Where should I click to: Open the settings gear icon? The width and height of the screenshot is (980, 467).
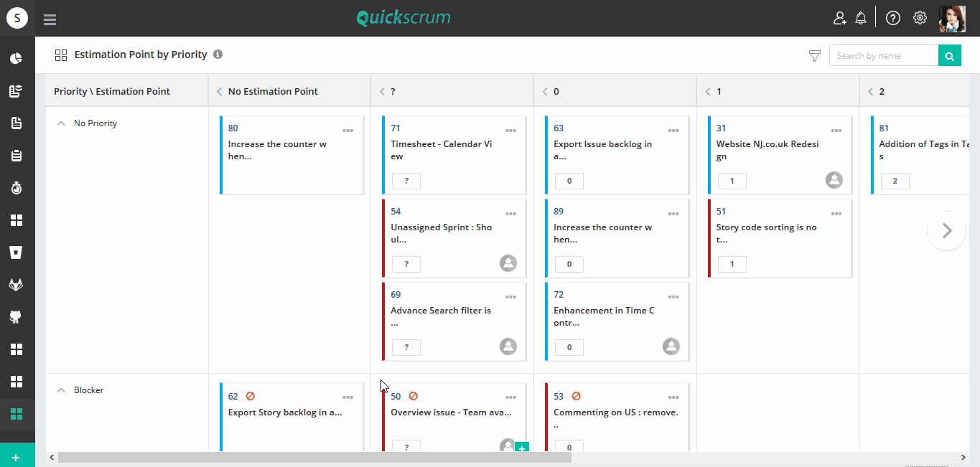(920, 17)
